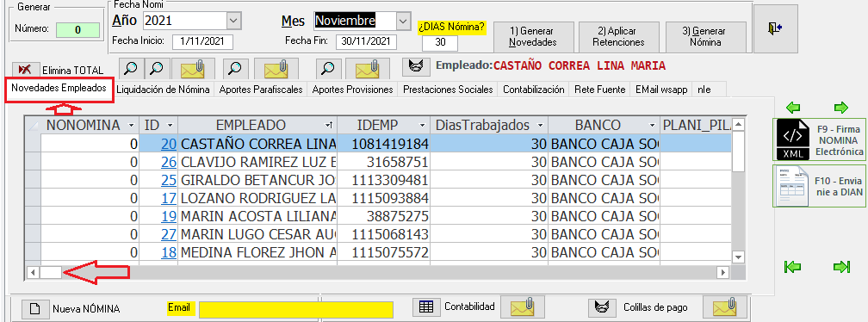Jump to last record green arrow
Image resolution: width=868 pixels, height=322 pixels.
pos(841,267)
